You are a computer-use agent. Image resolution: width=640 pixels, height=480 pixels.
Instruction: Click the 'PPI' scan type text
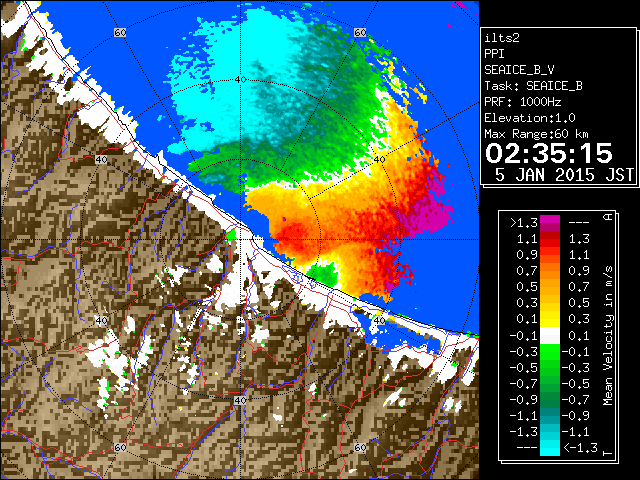[494, 54]
